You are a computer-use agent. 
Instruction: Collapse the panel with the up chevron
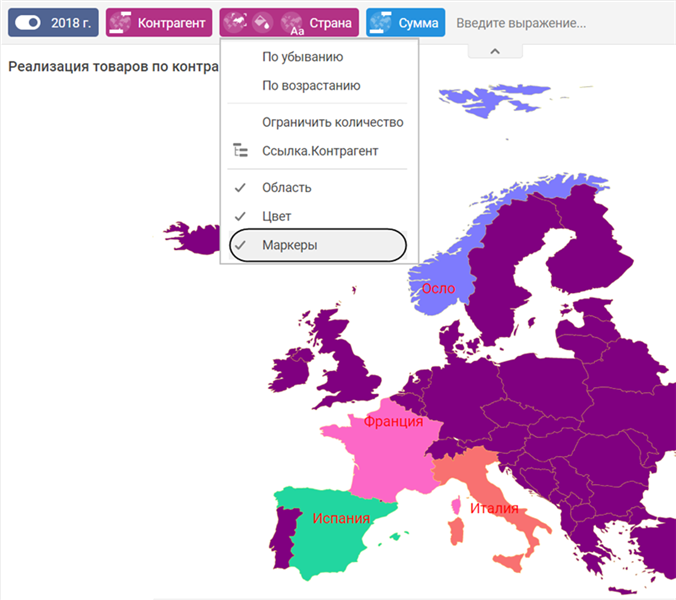click(495, 50)
